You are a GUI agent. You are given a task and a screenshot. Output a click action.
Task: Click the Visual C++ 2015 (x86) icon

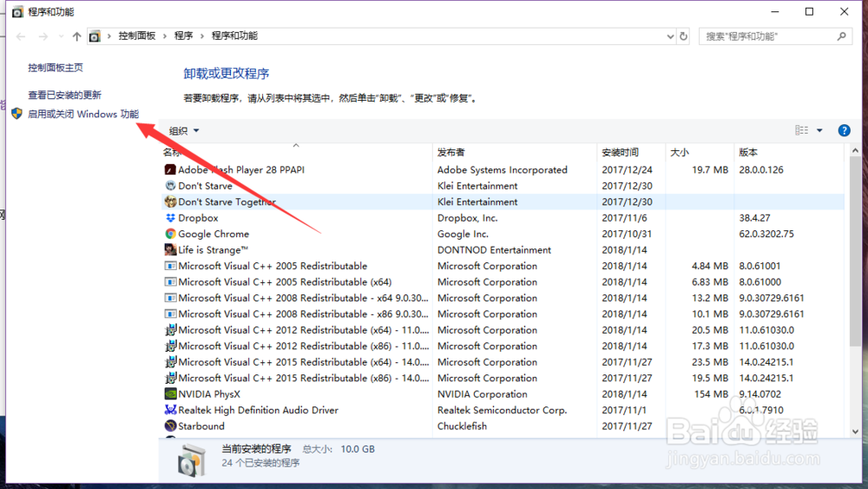pos(170,378)
